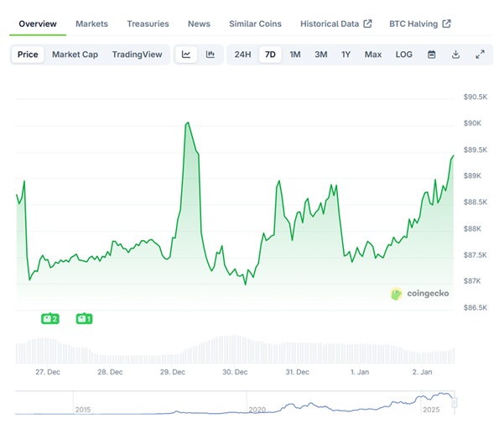
Task: Open news marker with 2 items
Action: tap(49, 318)
